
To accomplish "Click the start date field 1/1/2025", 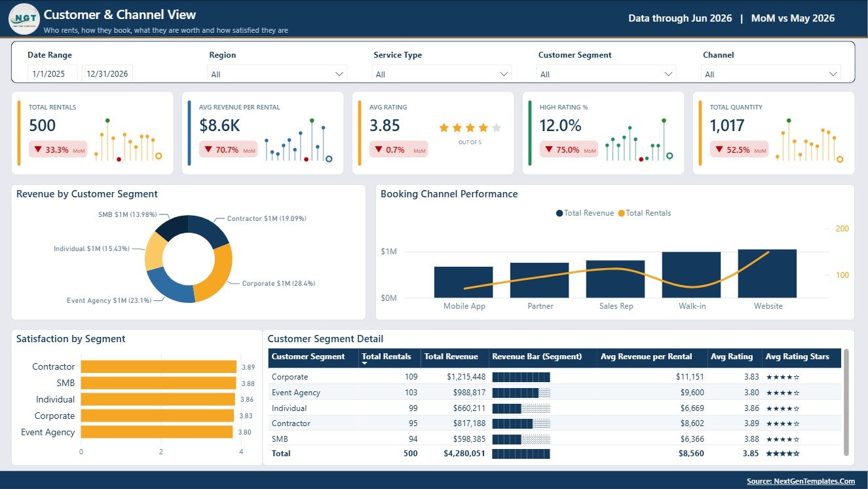I will click(x=52, y=74).
